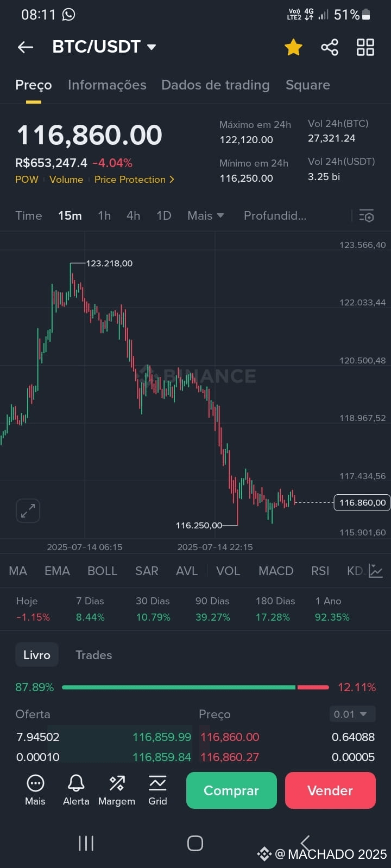The height and width of the screenshot is (868, 391).
Task: Expand the Mais interval dropdown
Action: click(206, 215)
